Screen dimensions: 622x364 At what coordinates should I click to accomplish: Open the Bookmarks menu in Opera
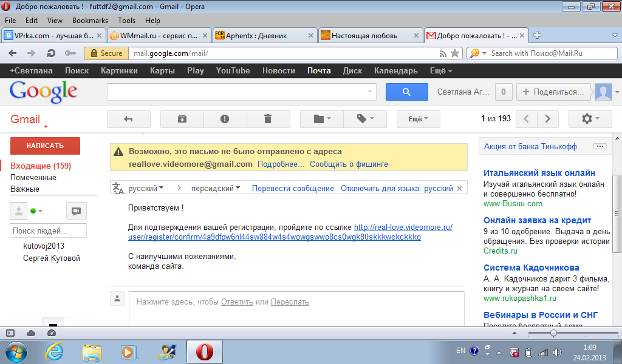pos(90,21)
